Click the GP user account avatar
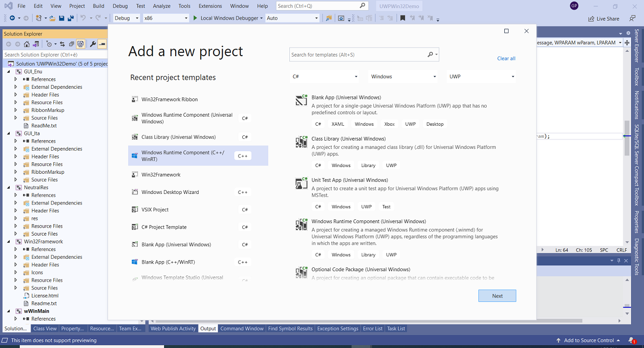This screenshot has width=644, height=348. (574, 6)
